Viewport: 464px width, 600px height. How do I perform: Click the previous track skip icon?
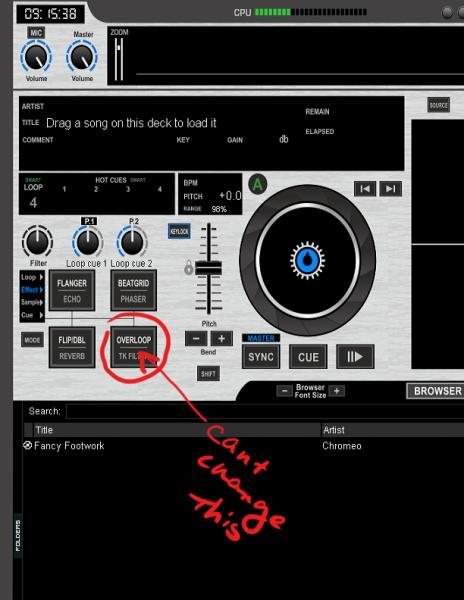pyautogui.click(x=365, y=189)
